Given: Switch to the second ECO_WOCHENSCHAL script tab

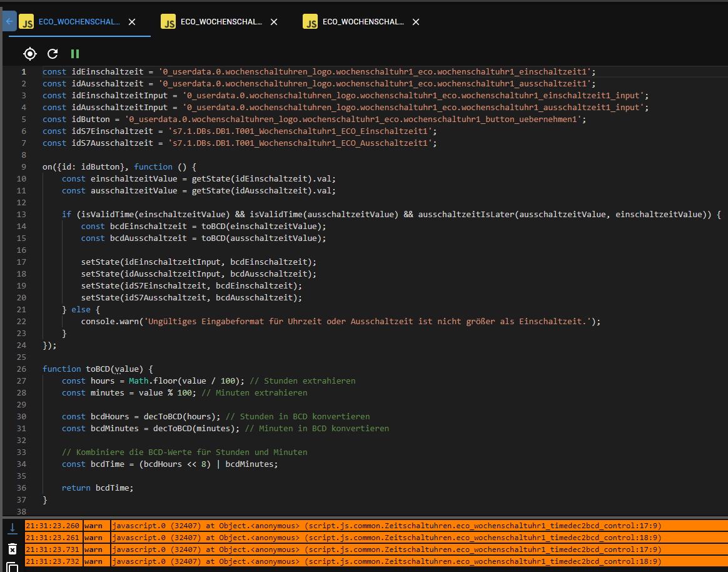Looking at the screenshot, I should (221, 21).
